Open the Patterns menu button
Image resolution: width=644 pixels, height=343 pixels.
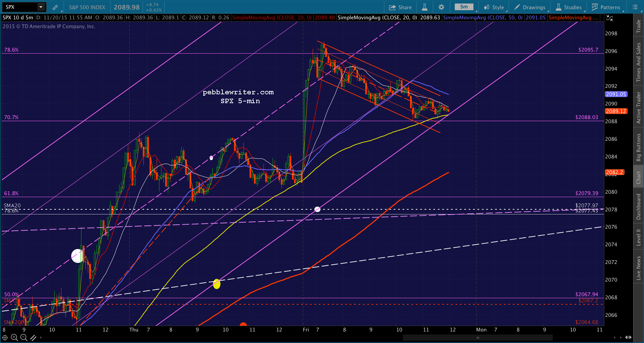[x=606, y=7]
